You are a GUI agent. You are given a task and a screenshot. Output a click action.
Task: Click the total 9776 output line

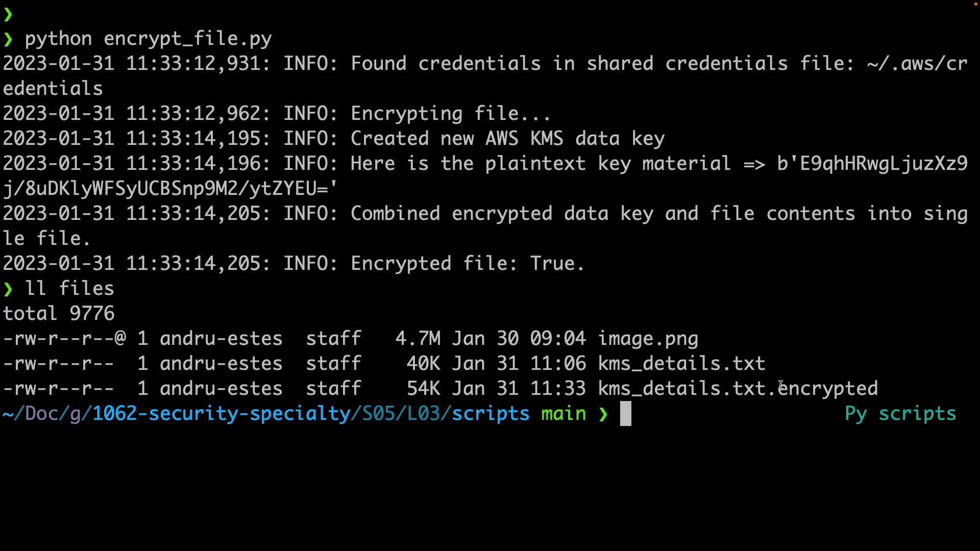click(x=59, y=314)
